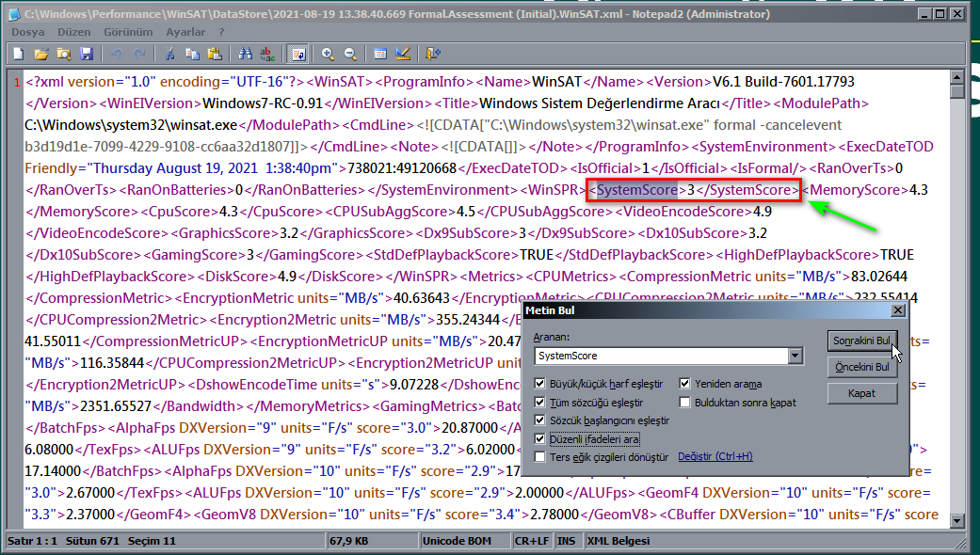This screenshot has width=980, height=555.
Task: Browse for files with the magnifier-folder icon
Action: [x=64, y=55]
